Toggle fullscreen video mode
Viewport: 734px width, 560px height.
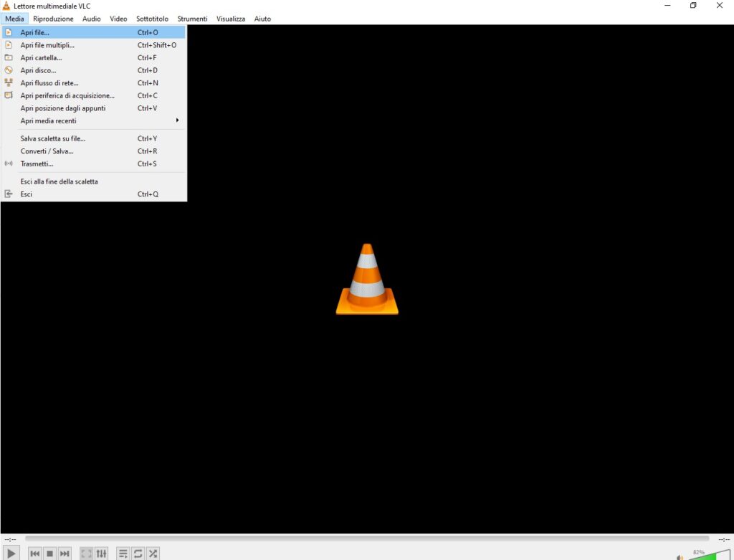point(86,554)
